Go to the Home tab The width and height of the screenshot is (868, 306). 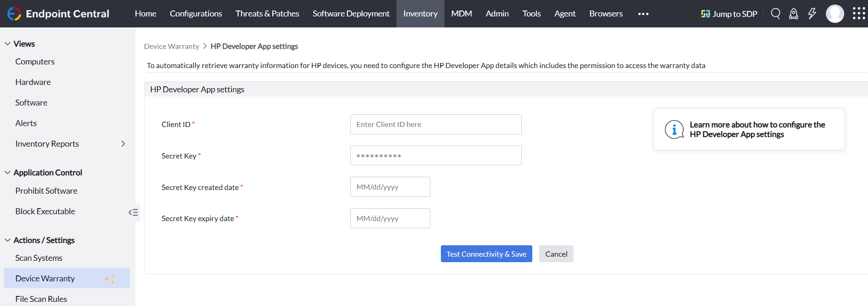(145, 14)
